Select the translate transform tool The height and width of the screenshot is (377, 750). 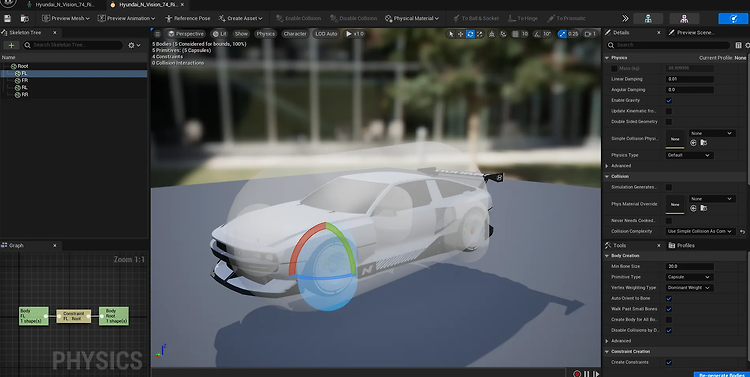click(460, 34)
